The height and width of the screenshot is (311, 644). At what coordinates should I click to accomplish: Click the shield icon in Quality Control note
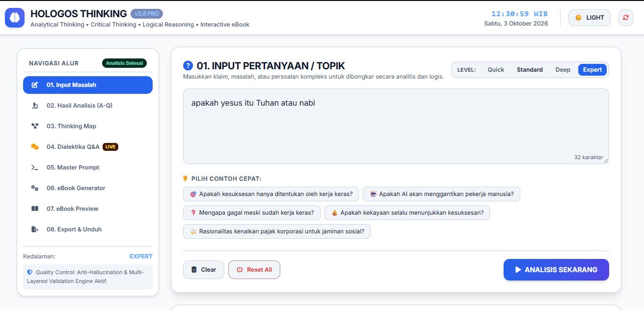30,272
